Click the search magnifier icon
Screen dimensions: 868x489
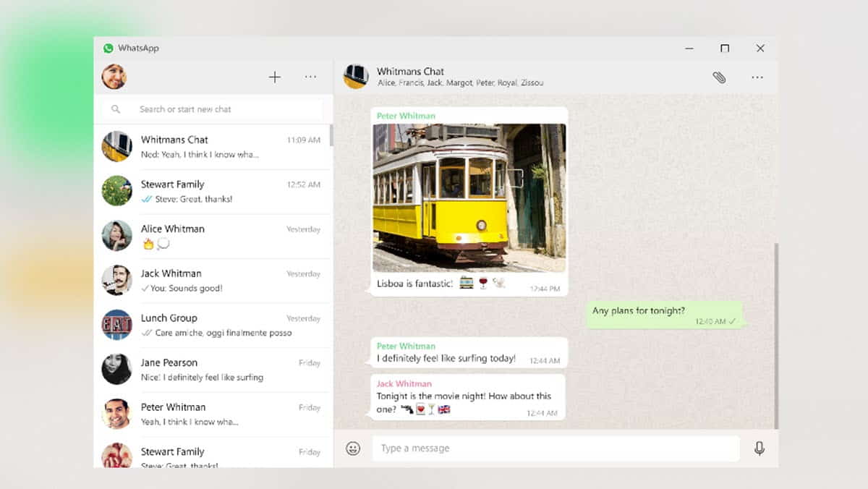click(x=116, y=109)
